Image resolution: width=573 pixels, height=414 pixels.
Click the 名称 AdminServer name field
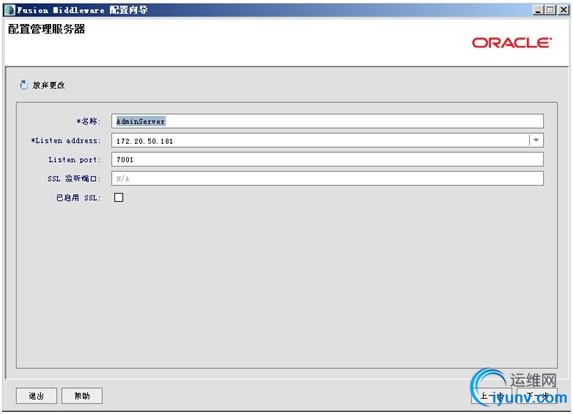click(x=327, y=121)
